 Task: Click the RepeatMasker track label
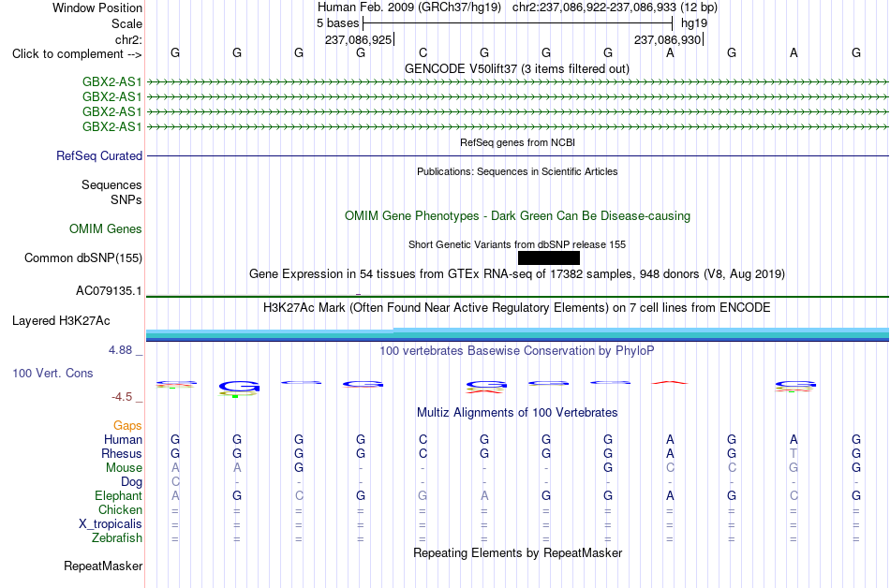click(x=103, y=566)
